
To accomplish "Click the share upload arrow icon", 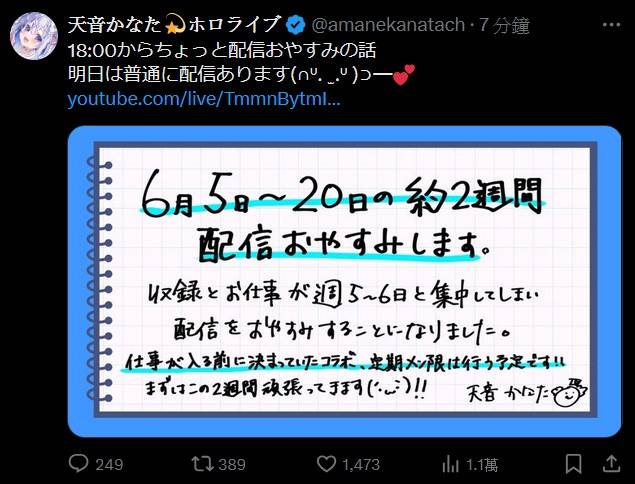I will click(x=612, y=463).
